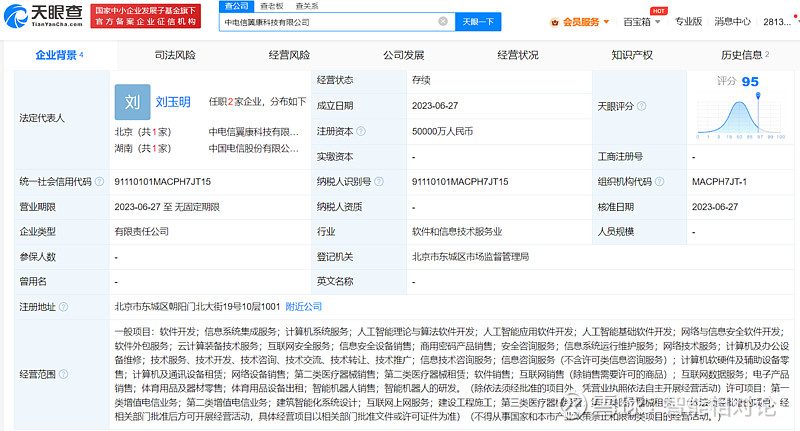800x431 pixels.
Task: Click address 北京市东城区朝阳门北大街19号10层1001
Action: tap(197, 307)
